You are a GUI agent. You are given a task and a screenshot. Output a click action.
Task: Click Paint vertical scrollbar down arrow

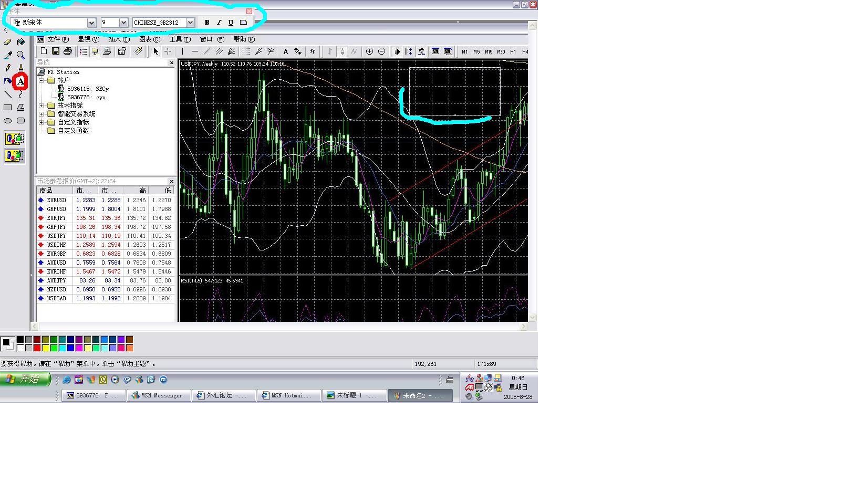533,317
